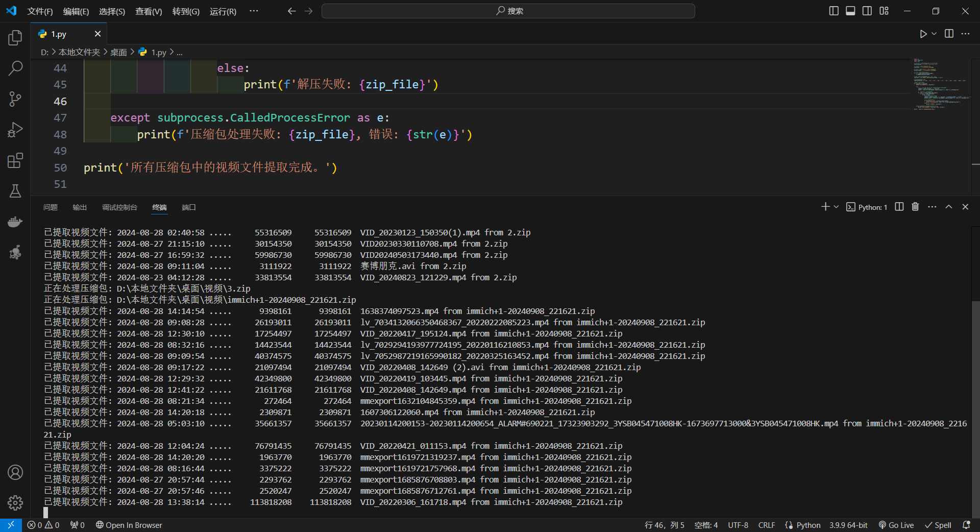Switch to the 问题 panel tab
The image size is (980, 532).
tap(51, 207)
